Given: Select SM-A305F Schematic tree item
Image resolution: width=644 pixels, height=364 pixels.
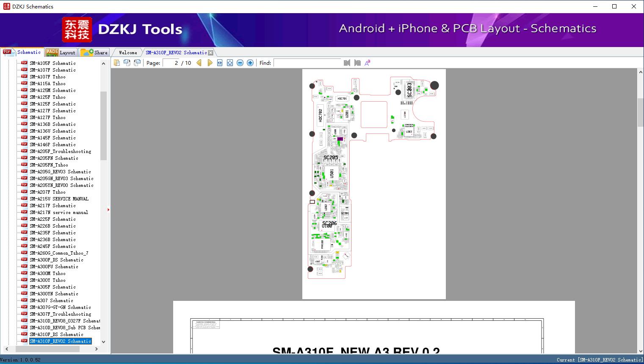Looking at the screenshot, I should pos(53,287).
